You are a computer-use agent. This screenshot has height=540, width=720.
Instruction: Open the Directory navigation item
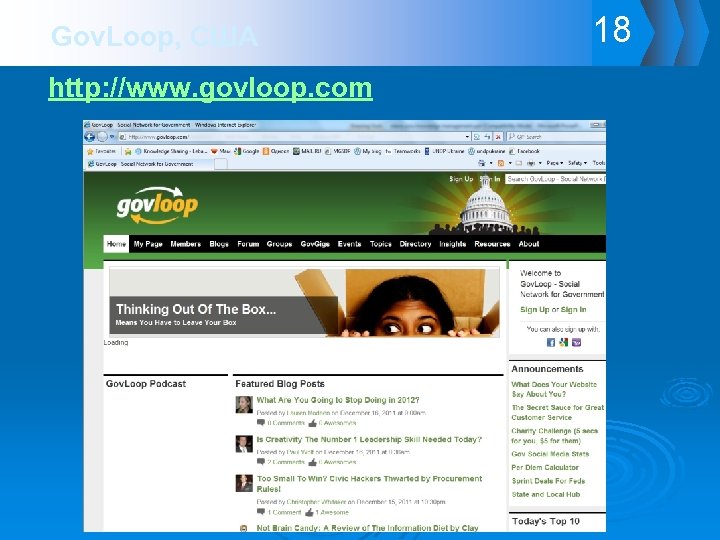pos(415,244)
